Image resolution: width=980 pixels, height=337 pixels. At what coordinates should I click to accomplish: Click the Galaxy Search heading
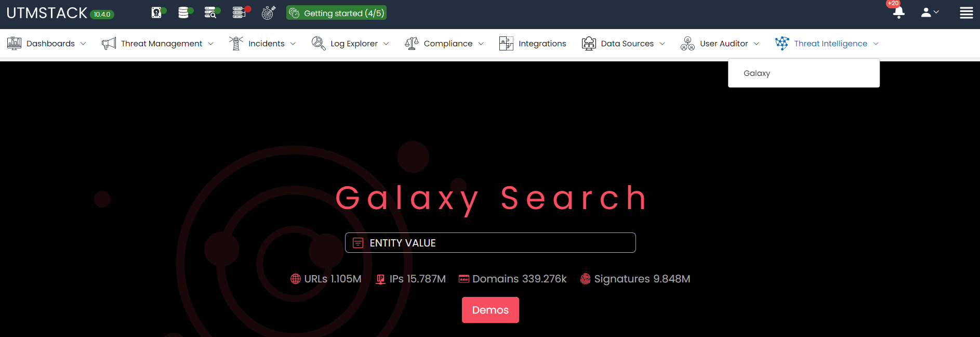point(492,199)
